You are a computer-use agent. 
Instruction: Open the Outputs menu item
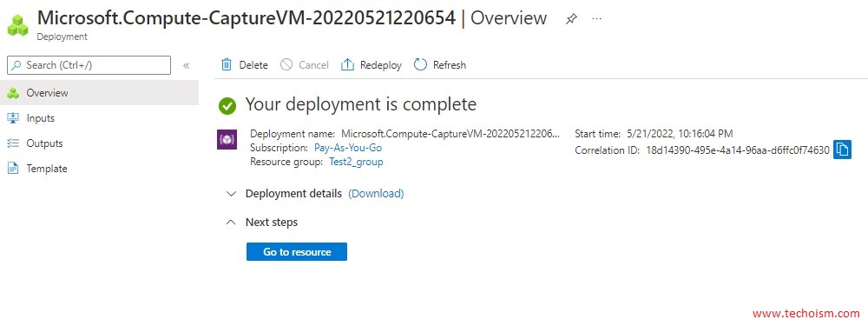[99, 143]
